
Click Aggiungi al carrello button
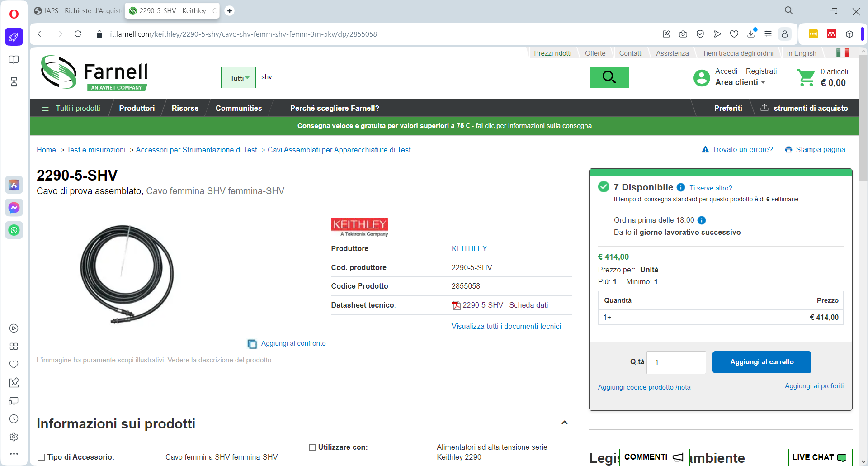762,362
